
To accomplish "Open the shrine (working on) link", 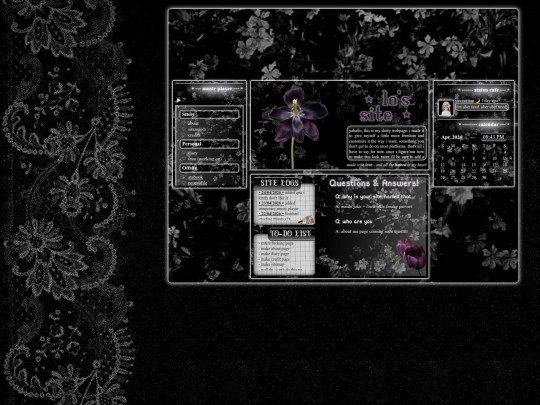I will tap(205, 159).
